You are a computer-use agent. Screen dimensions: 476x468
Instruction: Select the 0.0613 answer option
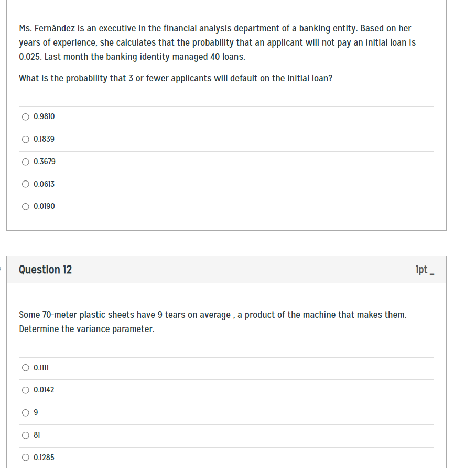tap(26, 184)
